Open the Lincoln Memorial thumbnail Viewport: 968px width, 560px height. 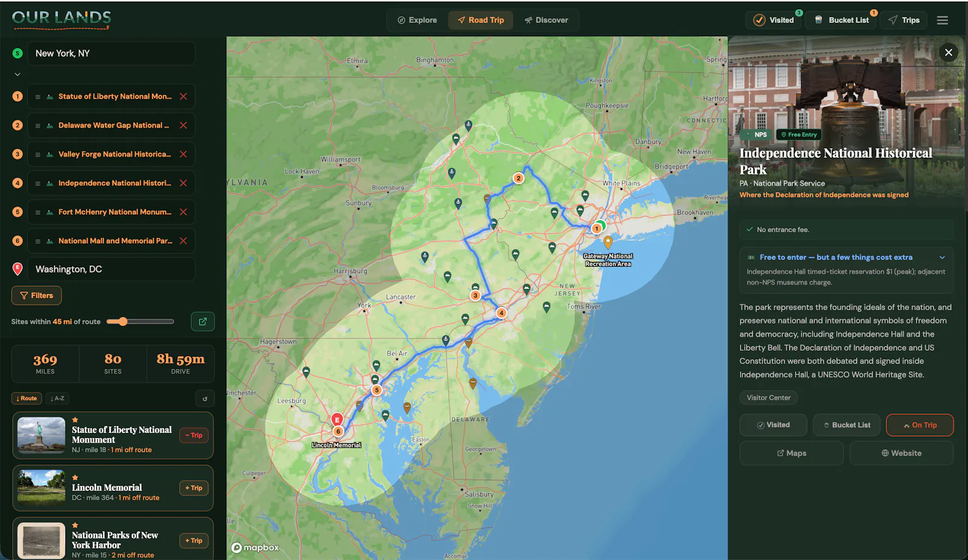41,487
